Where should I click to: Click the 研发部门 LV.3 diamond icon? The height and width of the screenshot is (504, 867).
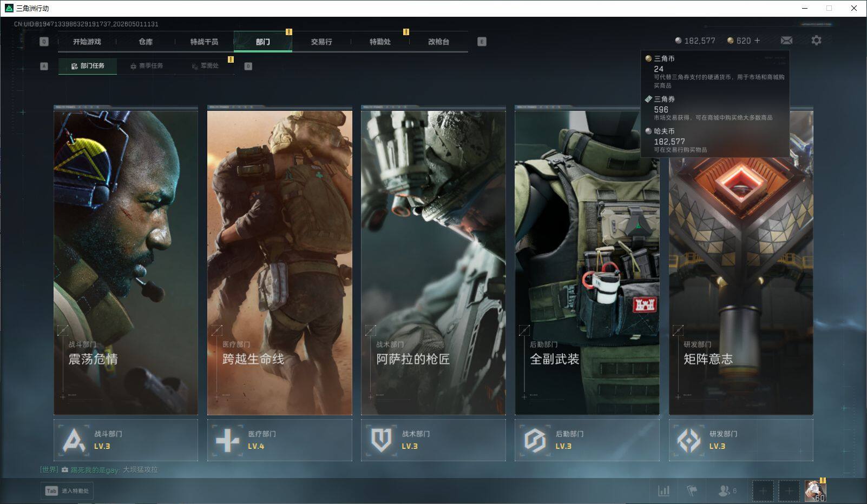point(689,440)
